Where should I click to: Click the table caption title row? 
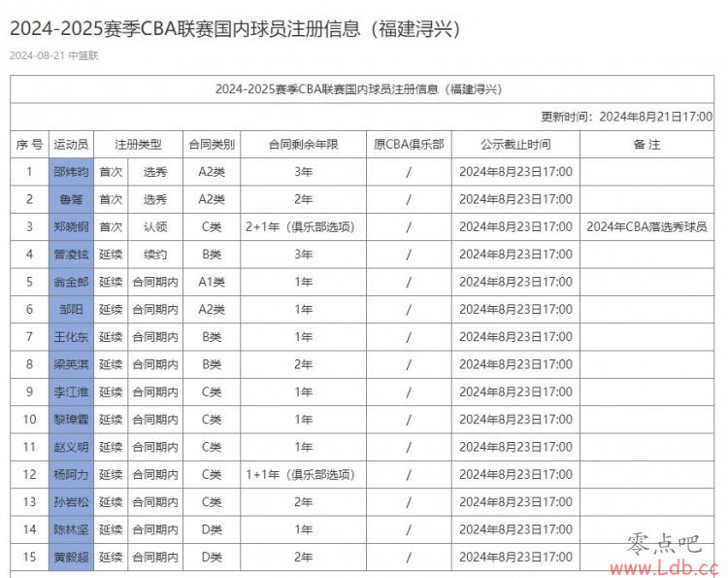[362, 89]
